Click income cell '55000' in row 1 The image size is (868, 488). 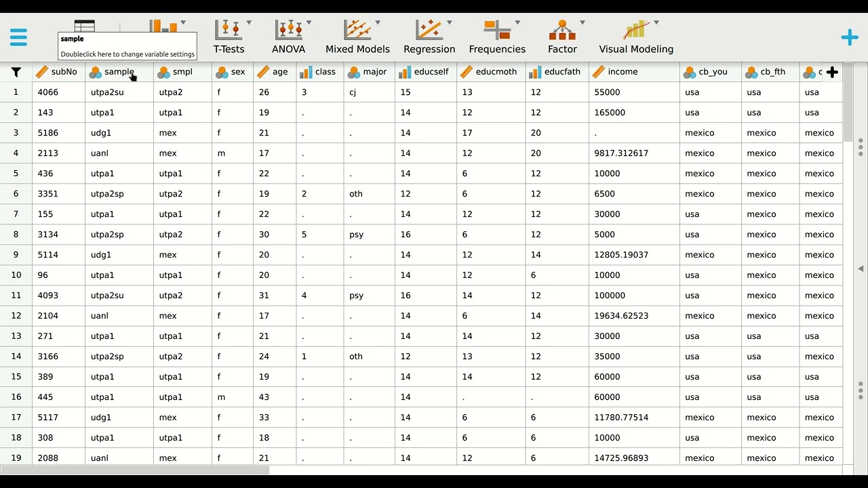pos(634,92)
